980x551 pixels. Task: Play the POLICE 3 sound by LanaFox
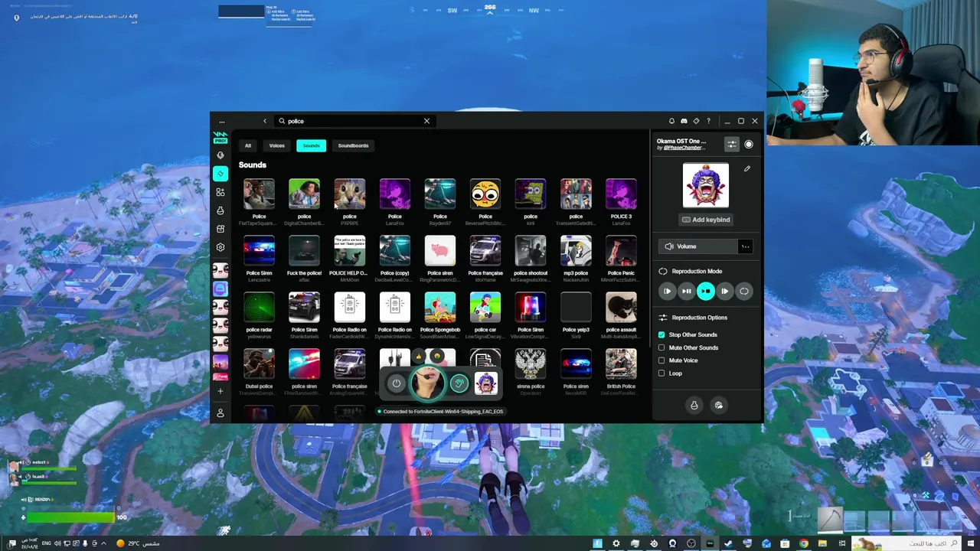(x=621, y=194)
